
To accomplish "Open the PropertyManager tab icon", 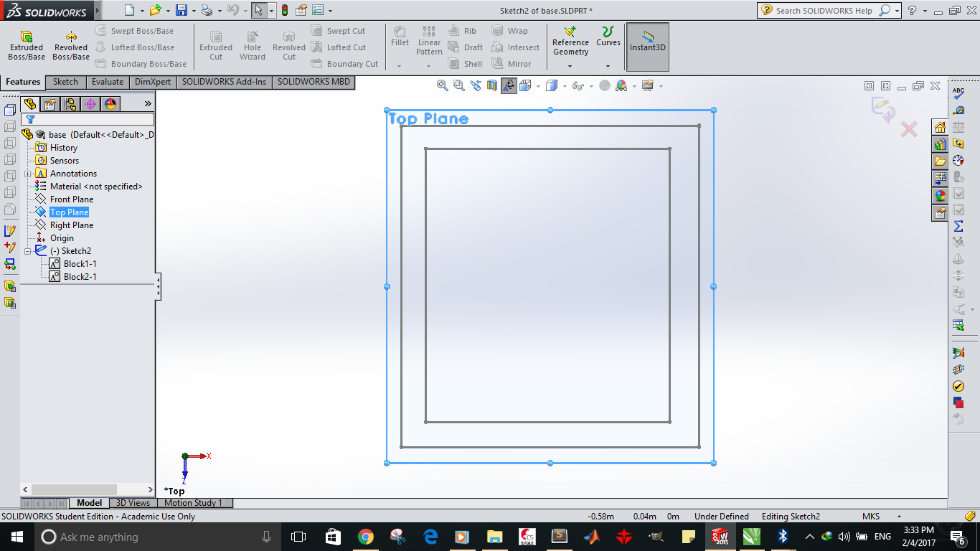I will click(50, 104).
